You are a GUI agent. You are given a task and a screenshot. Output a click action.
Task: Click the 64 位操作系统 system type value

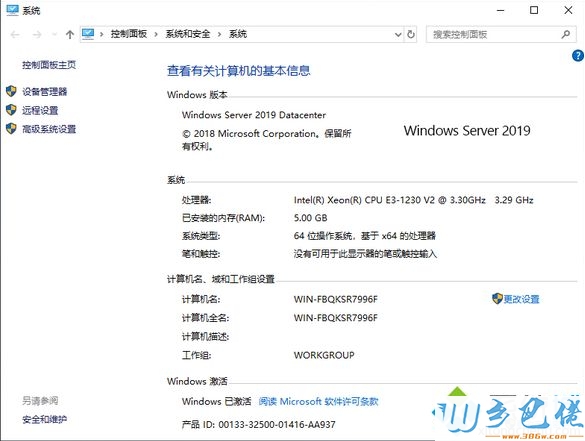(x=365, y=236)
